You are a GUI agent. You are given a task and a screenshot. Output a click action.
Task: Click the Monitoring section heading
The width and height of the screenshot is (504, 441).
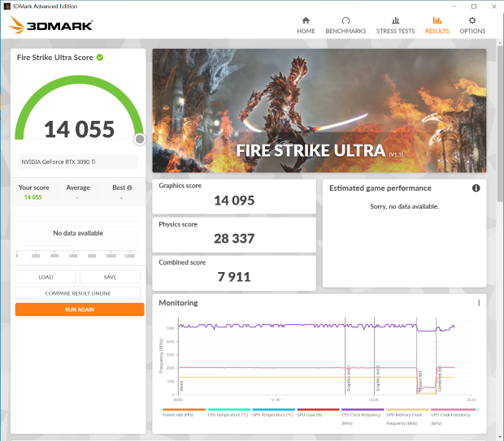178,303
